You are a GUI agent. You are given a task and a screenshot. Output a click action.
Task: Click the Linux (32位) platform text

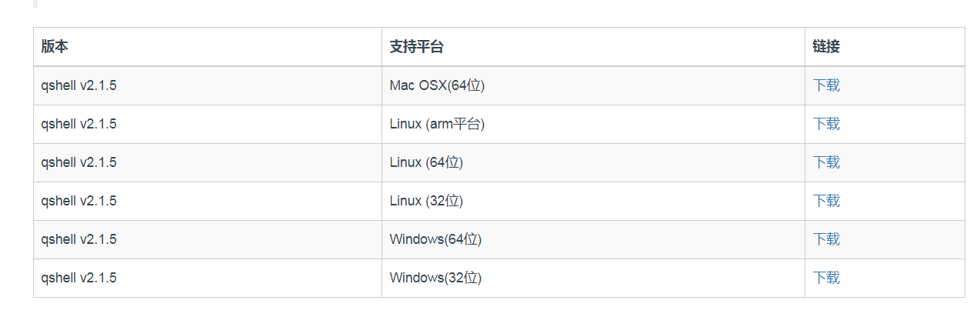point(426,201)
